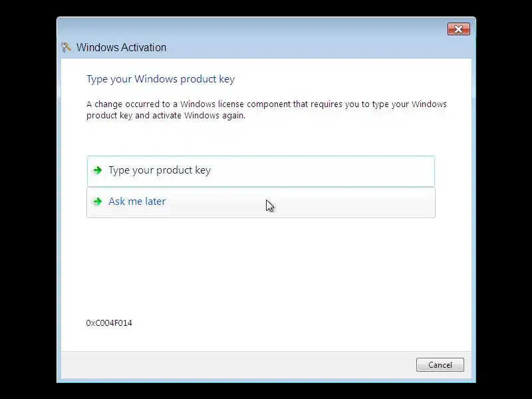This screenshot has height=399, width=532.
Task: Close the Windows Activation dialog
Action: [x=458, y=29]
